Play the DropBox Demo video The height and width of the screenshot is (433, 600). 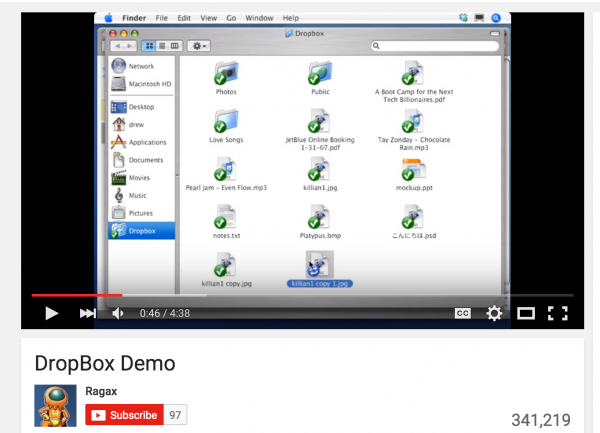[x=52, y=313]
